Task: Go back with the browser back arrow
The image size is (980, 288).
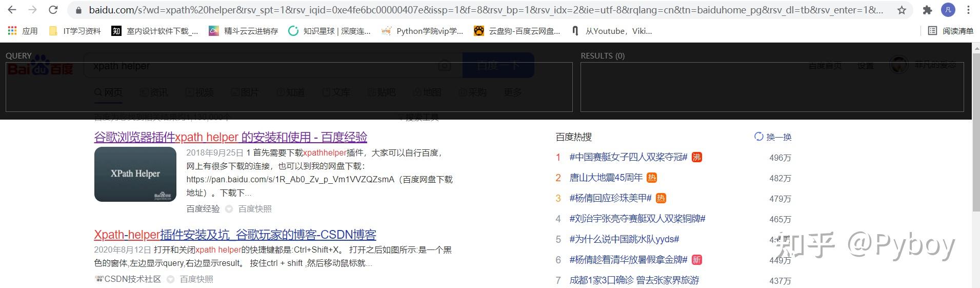Action: [x=12, y=10]
